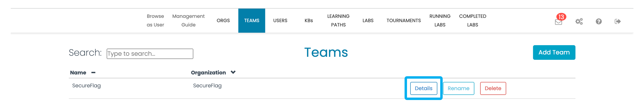The height and width of the screenshot is (107, 644).
Task: Expand Organization column sort chevron
Action: tap(233, 72)
